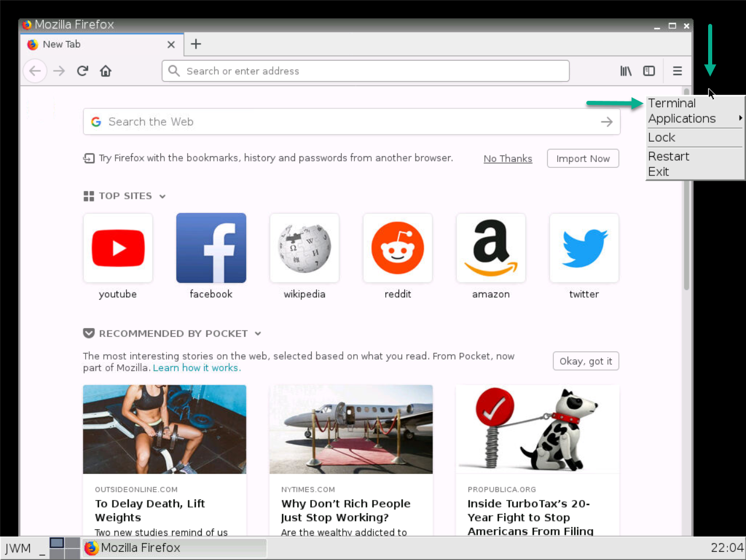Screen dimensions: 746x560
Task: Open the JWM start menu button
Action: tap(18, 548)
